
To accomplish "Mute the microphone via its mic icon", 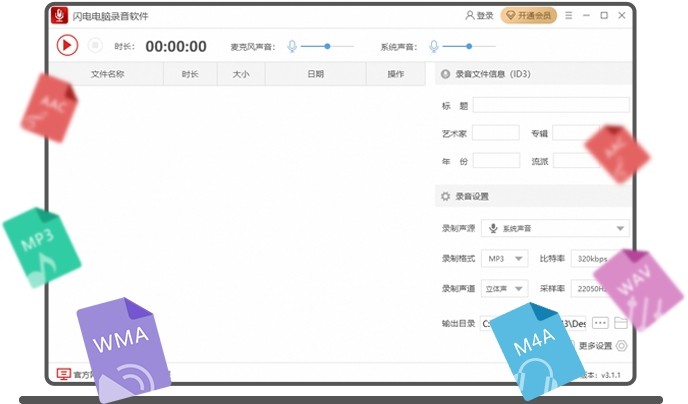I will (x=292, y=46).
